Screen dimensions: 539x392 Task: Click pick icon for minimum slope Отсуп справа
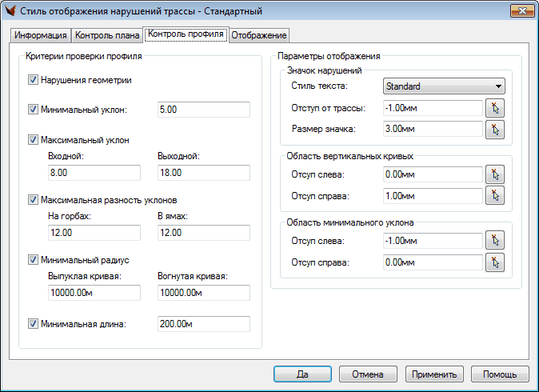pos(495,261)
